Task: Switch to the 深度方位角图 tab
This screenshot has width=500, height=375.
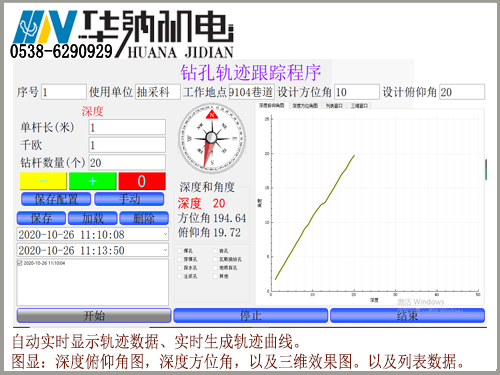Action: (305, 106)
